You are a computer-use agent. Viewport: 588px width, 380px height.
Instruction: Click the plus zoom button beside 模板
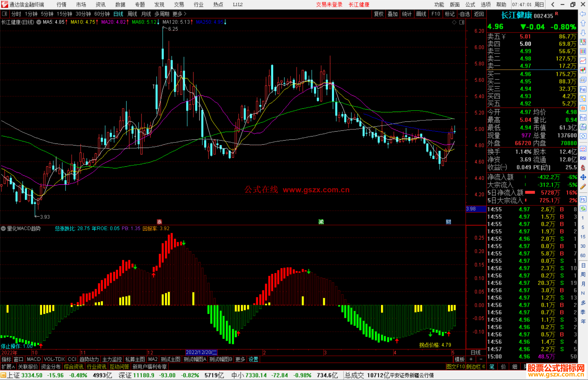pos(471,359)
